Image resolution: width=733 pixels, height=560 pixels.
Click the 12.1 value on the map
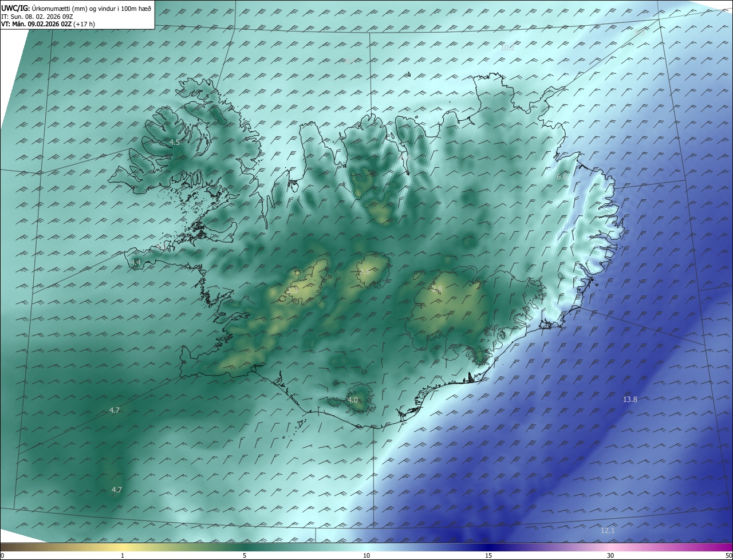pyautogui.click(x=608, y=531)
